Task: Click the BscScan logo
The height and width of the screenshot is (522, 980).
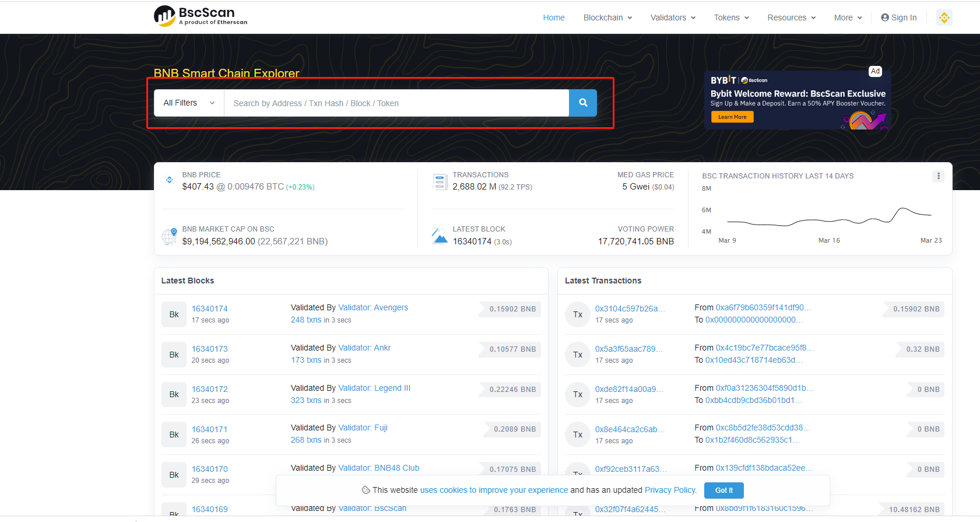Action: pyautogui.click(x=201, y=16)
